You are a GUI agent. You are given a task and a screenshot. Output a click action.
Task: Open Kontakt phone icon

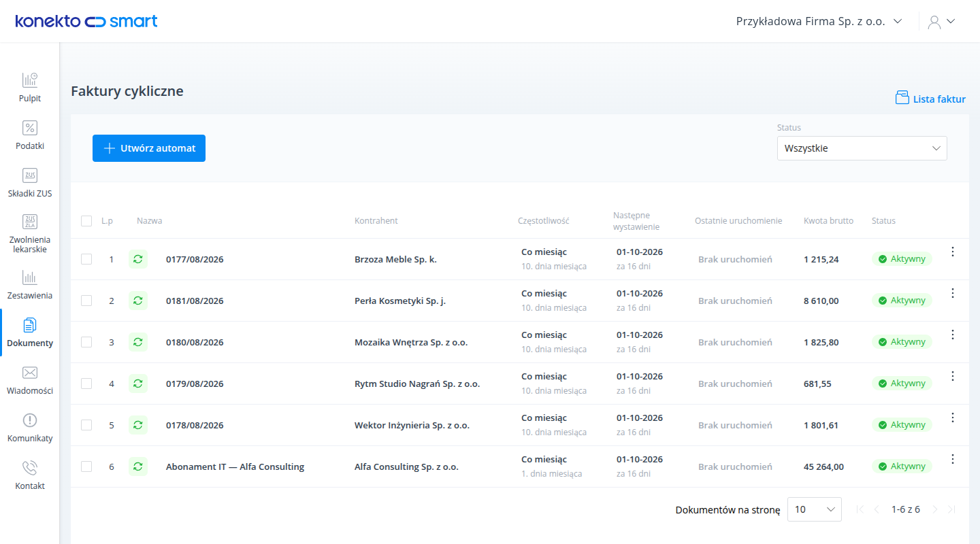(30, 468)
